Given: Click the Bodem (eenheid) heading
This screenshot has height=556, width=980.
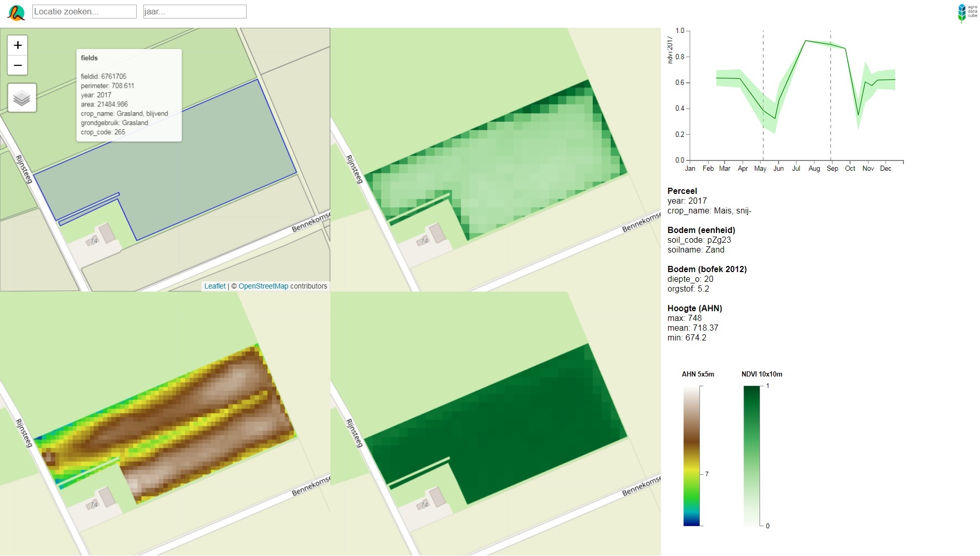Looking at the screenshot, I should 701,230.
